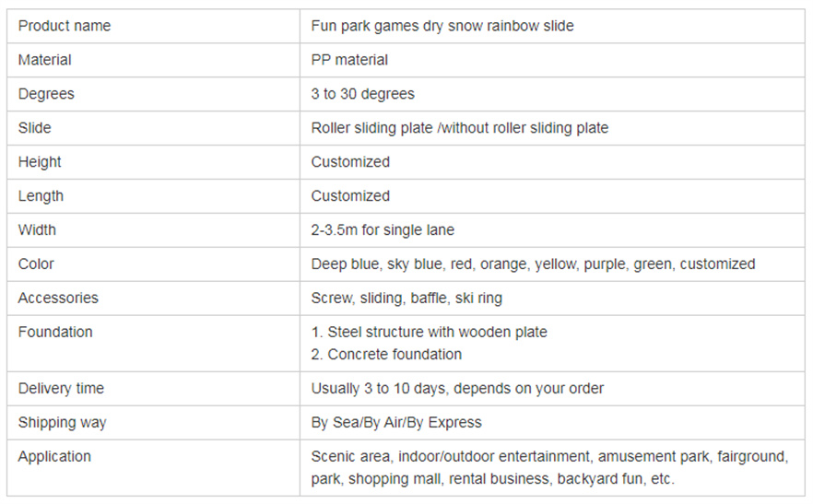Viewport: 813px width, 504px height.
Task: Click the "Height" row label
Action: pyautogui.click(x=40, y=162)
